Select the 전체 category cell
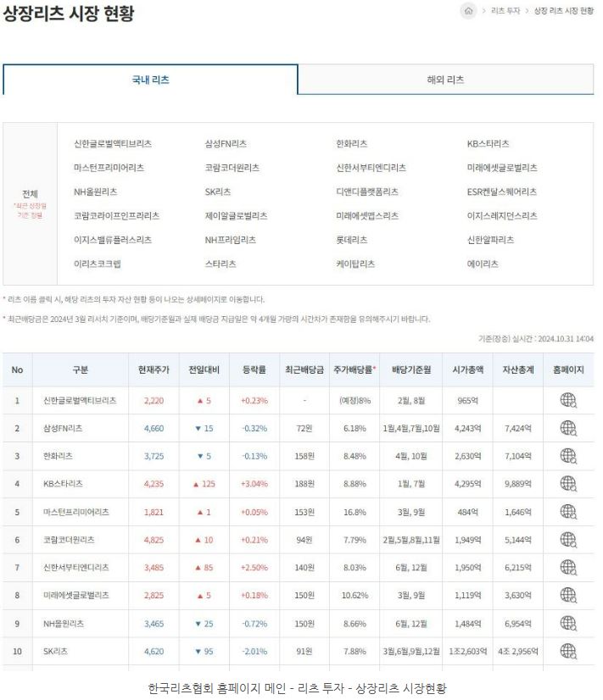The height and width of the screenshot is (700, 603). [30, 204]
